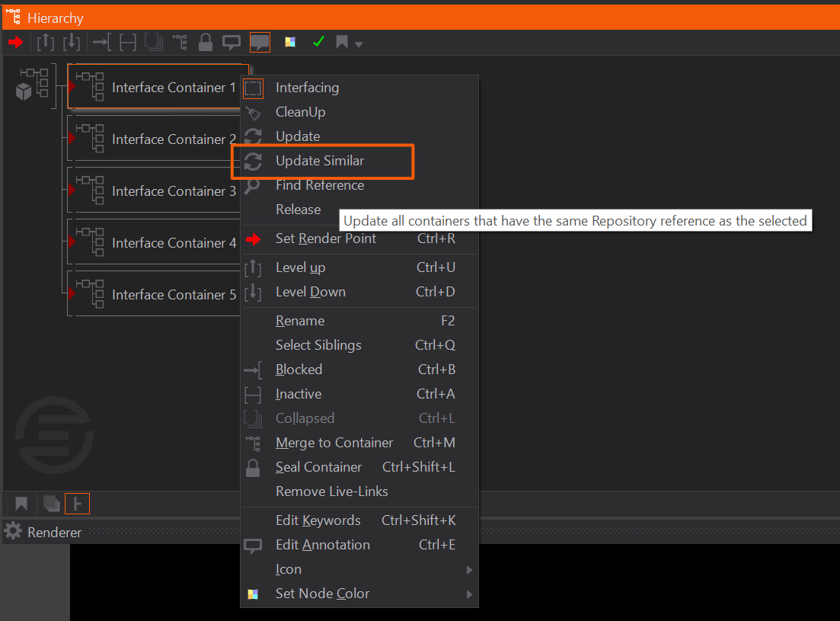
Task: Click the bookmark flag toolbar icon
Action: (x=342, y=42)
